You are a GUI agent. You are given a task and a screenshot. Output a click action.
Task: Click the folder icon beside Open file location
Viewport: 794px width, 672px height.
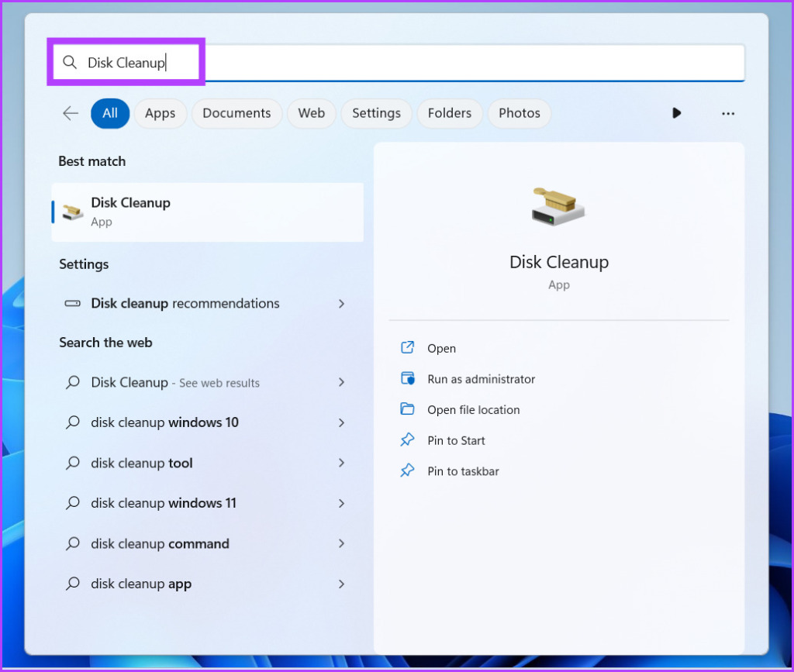[408, 409]
